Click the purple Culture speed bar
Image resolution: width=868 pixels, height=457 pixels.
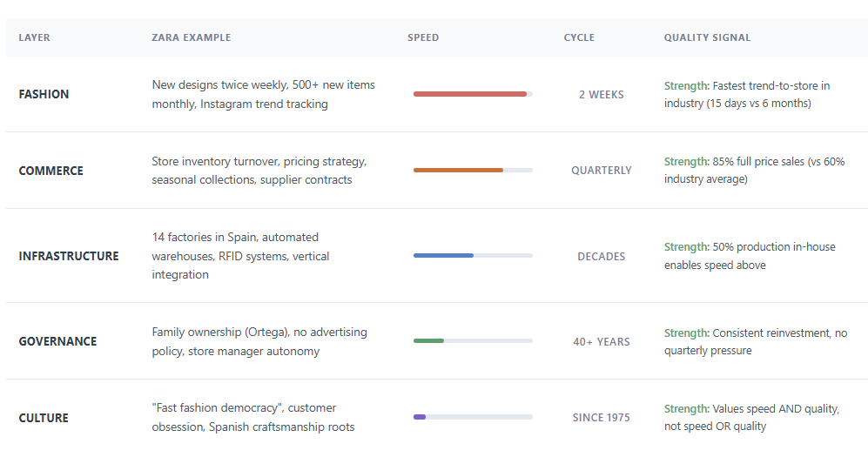coord(420,418)
